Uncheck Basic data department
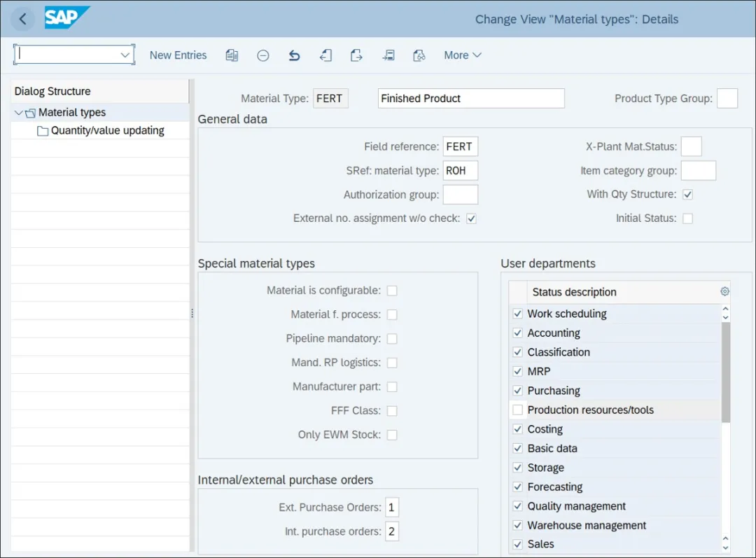756x558 pixels. pyautogui.click(x=517, y=449)
